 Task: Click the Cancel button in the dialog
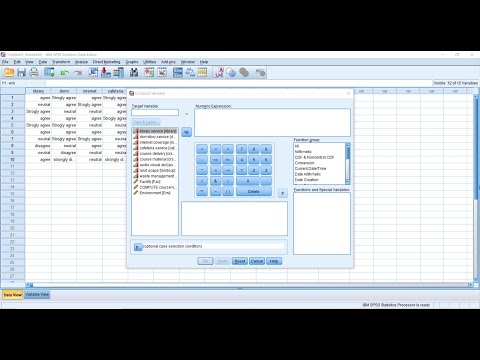[257, 261]
